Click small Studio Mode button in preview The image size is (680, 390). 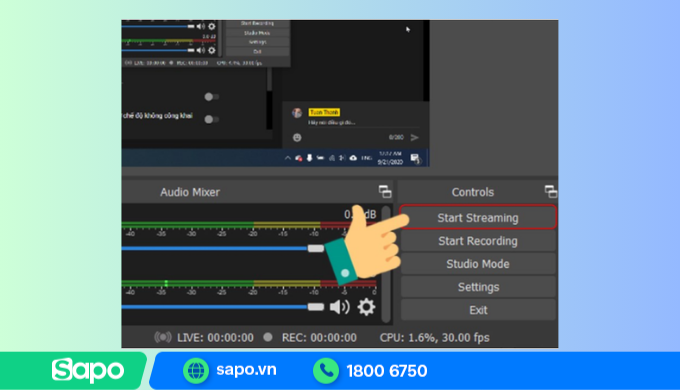[x=257, y=33]
